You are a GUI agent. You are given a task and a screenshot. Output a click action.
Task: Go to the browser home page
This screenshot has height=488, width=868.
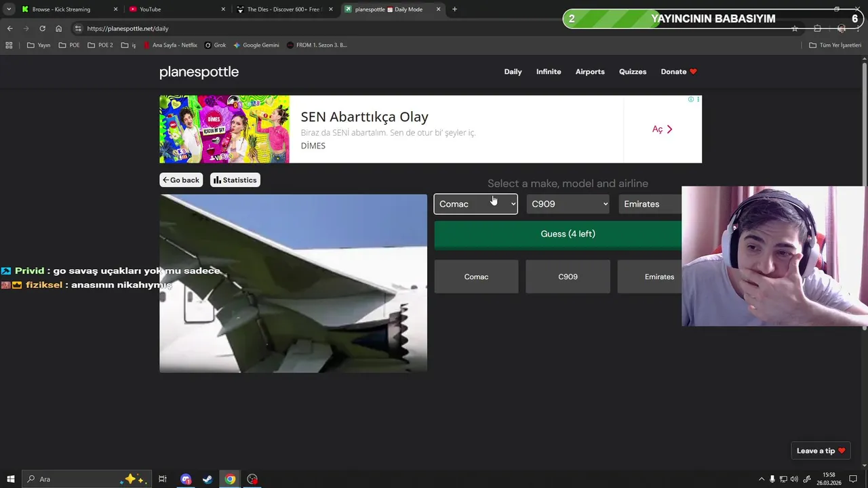pyautogui.click(x=58, y=28)
